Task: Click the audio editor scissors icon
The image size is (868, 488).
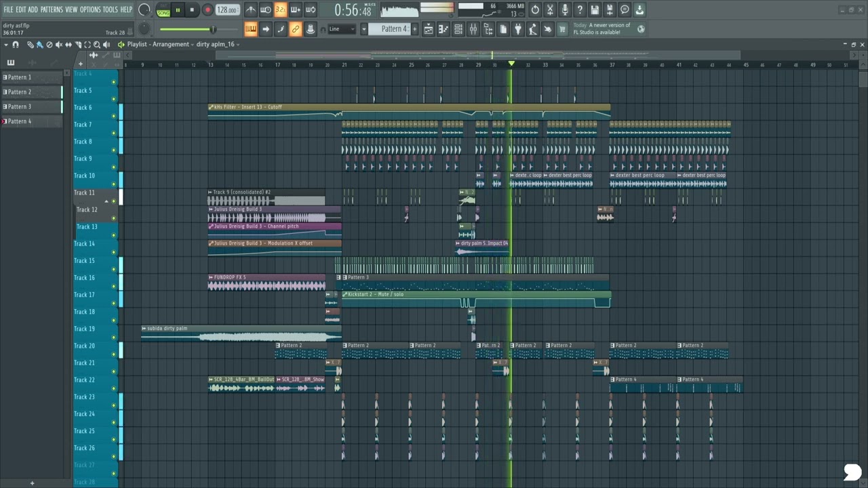Action: click(550, 9)
